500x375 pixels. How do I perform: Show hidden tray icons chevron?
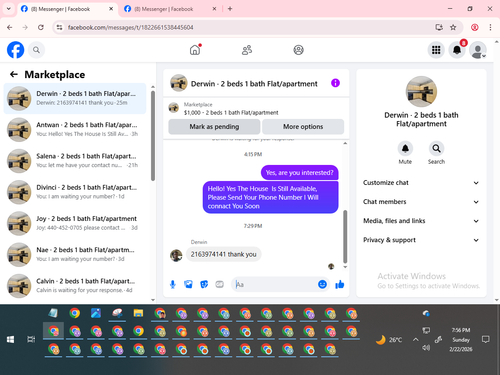pos(416,340)
